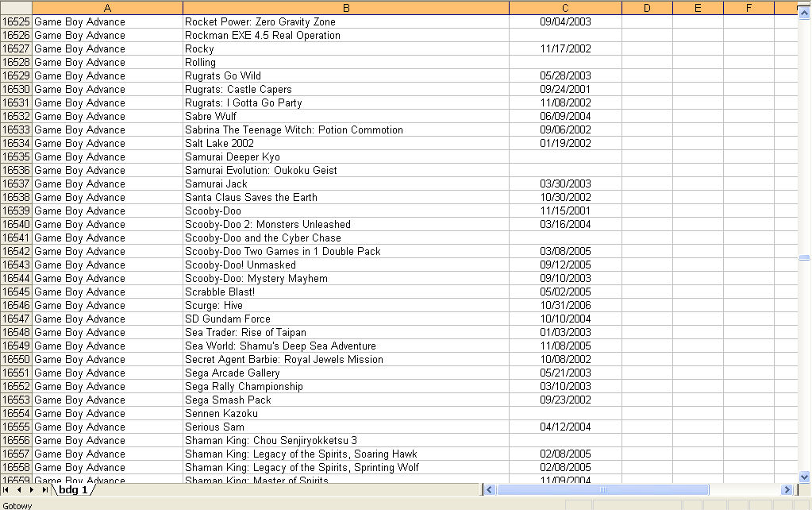Click date cell 10/31/2006
Screen dimensions: 812x510
[565, 305]
